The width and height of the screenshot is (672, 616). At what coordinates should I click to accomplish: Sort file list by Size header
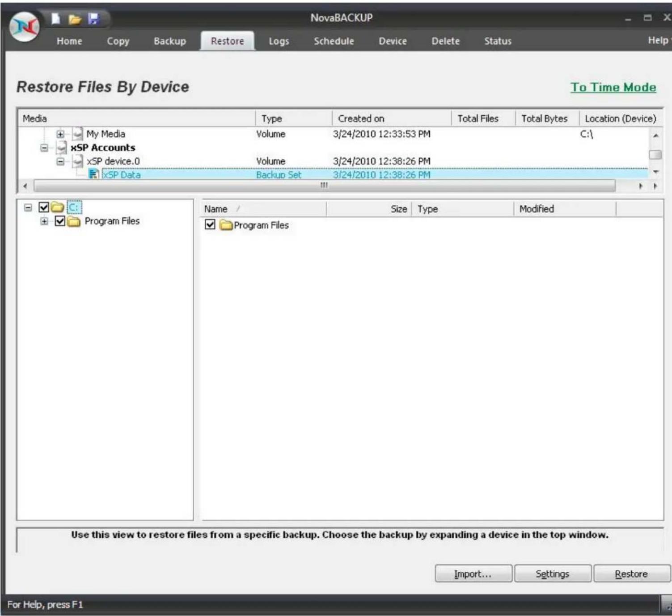pos(369,209)
